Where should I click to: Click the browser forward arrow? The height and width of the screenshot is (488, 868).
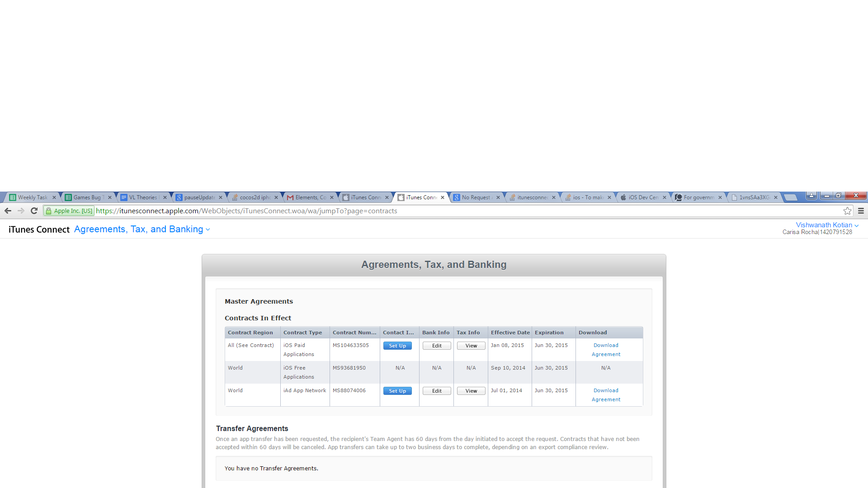21,211
